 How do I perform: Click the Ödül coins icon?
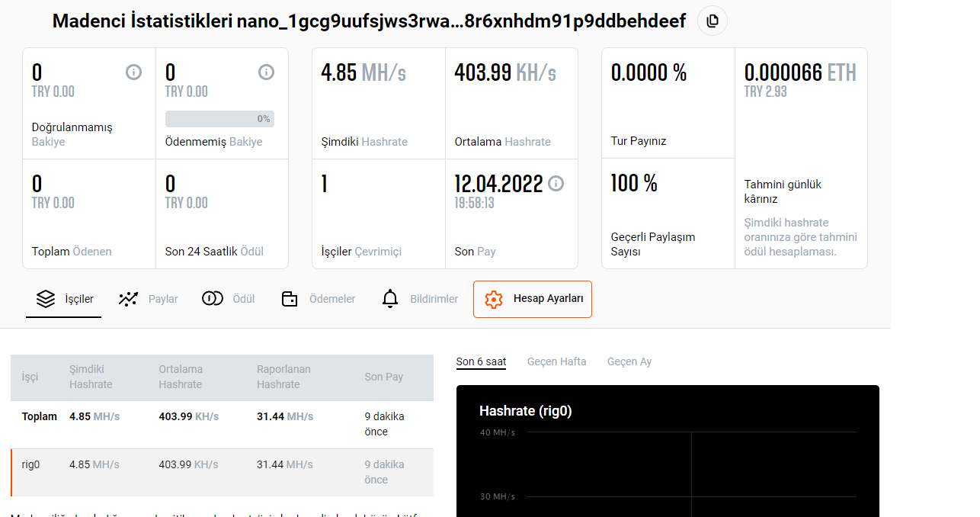pyautogui.click(x=213, y=299)
